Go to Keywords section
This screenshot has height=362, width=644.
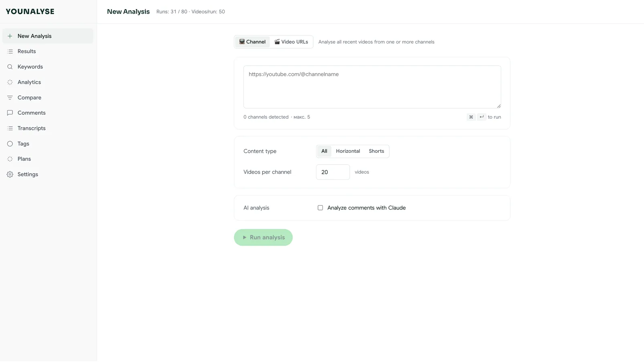(48, 67)
